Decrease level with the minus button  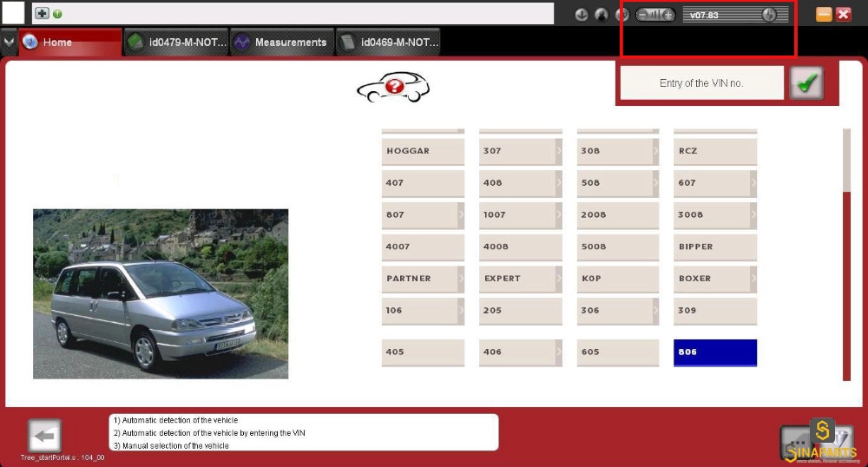click(x=642, y=15)
